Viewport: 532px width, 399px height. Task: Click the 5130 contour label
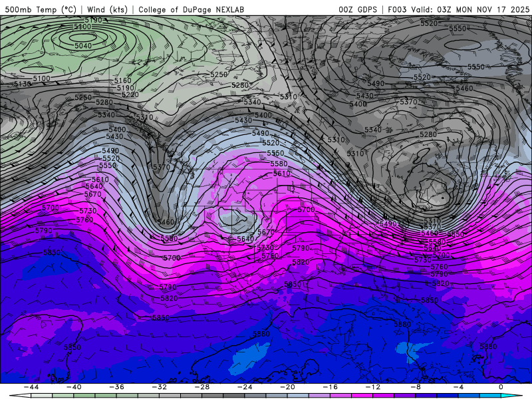[23, 84]
